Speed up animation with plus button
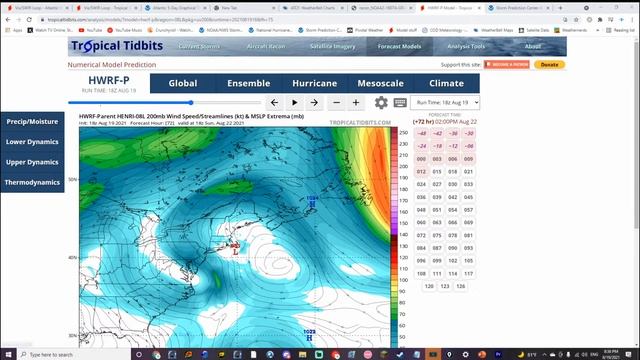 pos(356,102)
